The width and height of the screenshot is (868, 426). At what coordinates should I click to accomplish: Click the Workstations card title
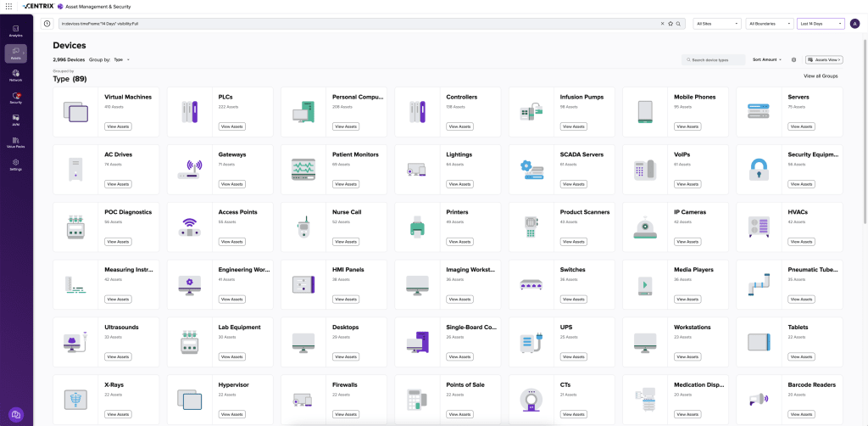pos(693,328)
